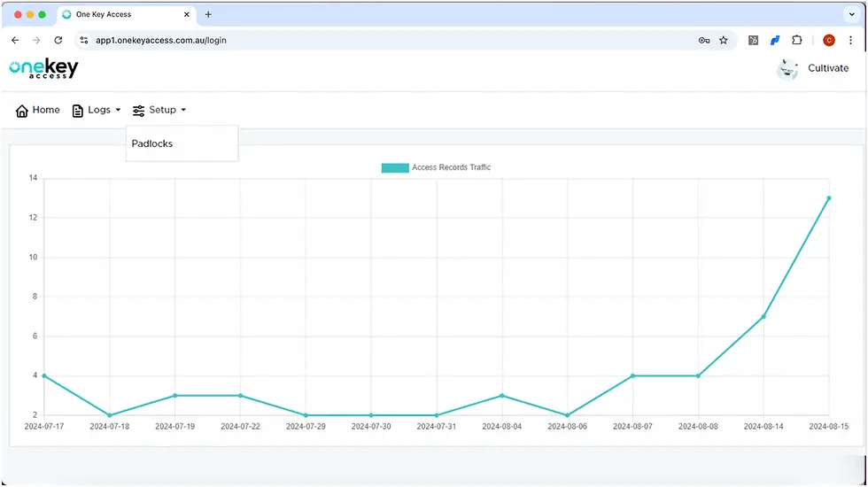Click the 2024-07-18 x-axis label

coord(110,427)
